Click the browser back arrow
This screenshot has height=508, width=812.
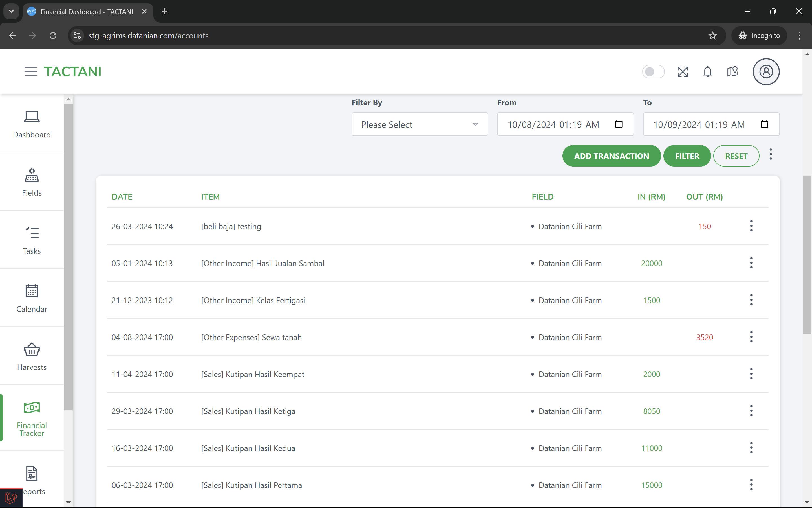click(12, 36)
